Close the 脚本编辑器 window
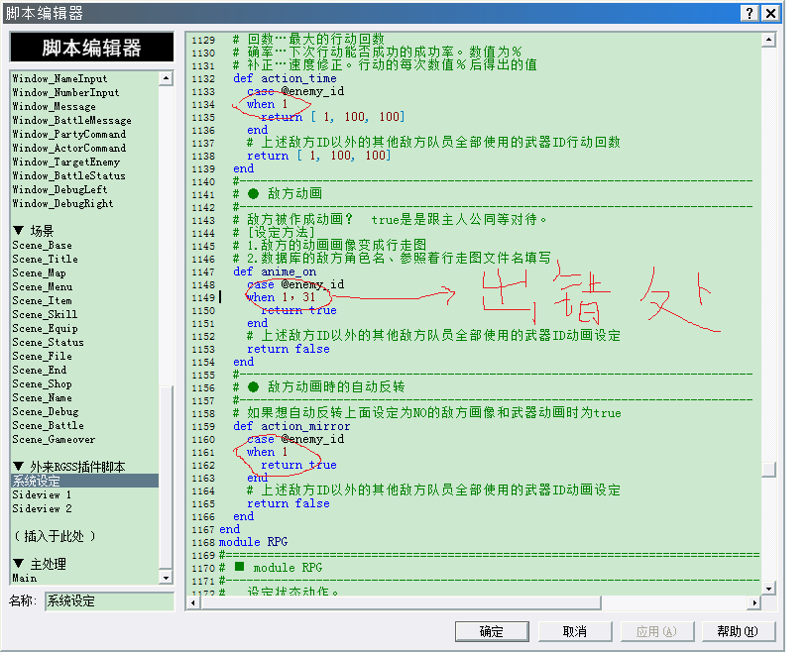The width and height of the screenshot is (812, 652). pyautogui.click(x=770, y=13)
